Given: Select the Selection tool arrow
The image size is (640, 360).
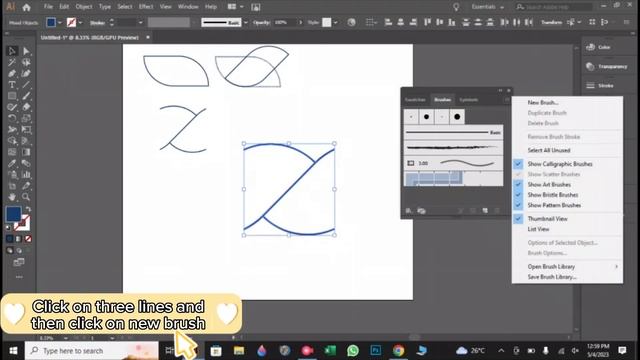Looking at the screenshot, I should coord(12,51).
